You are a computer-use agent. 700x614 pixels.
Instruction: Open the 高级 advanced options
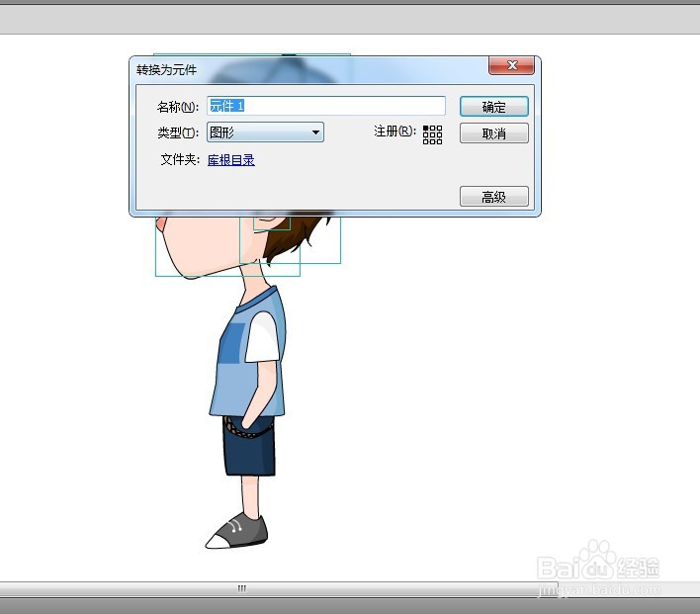point(493,197)
